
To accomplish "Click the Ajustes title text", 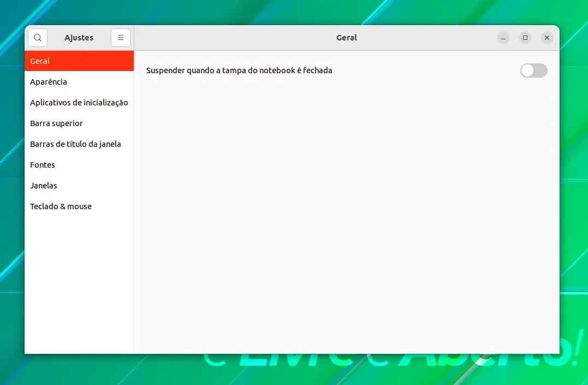I will (79, 38).
